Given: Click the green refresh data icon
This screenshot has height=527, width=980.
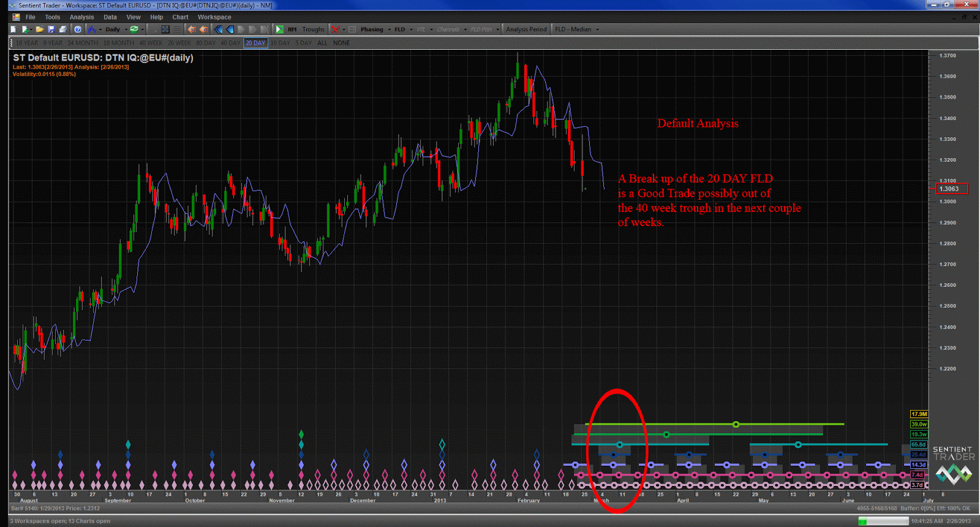Looking at the screenshot, I should (x=134, y=29).
